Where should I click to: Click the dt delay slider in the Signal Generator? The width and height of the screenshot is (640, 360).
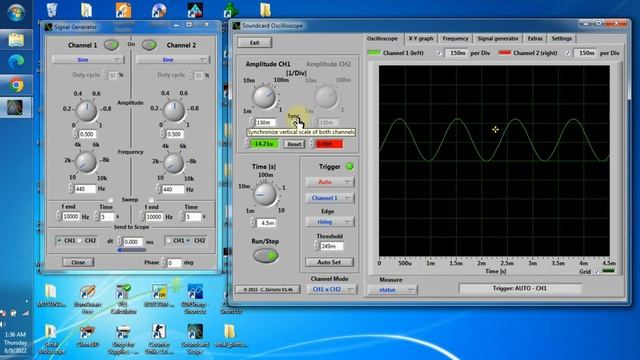(x=132, y=250)
